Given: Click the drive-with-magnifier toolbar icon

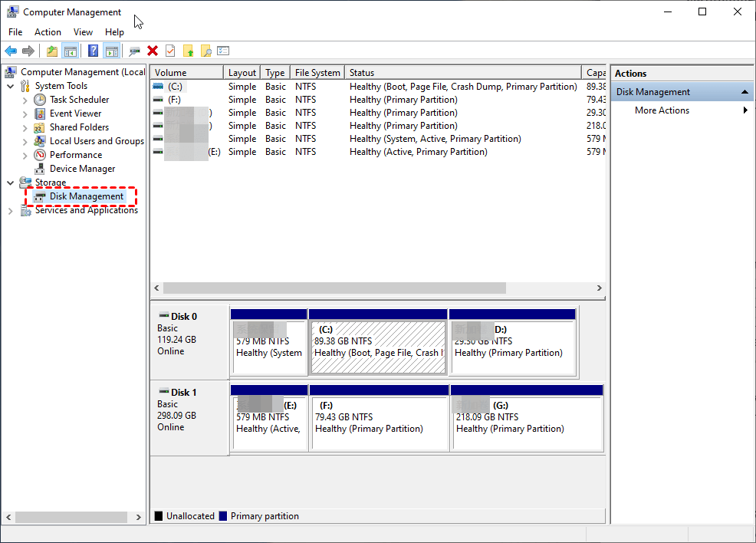Looking at the screenshot, I should point(135,51).
